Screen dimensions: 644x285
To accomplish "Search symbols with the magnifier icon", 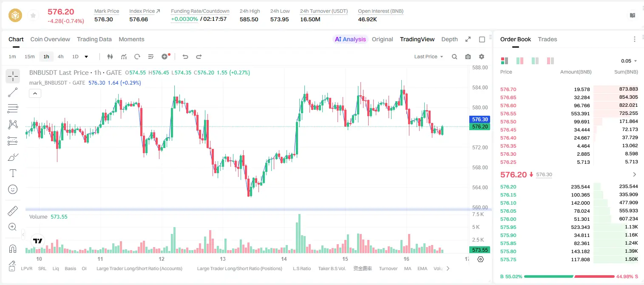I will (454, 57).
